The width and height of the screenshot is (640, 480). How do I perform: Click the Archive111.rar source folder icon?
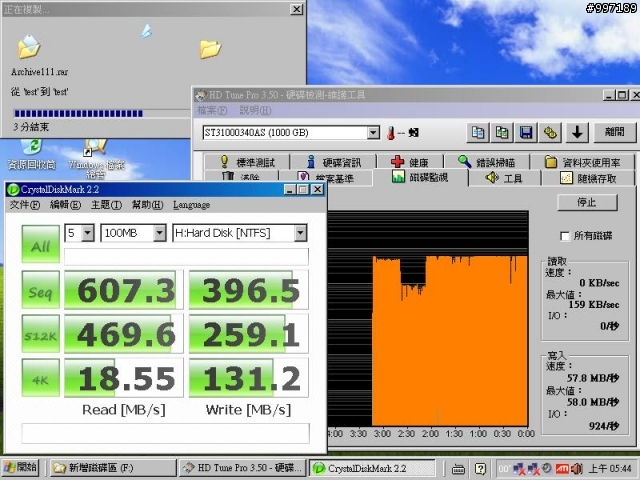click(x=29, y=47)
